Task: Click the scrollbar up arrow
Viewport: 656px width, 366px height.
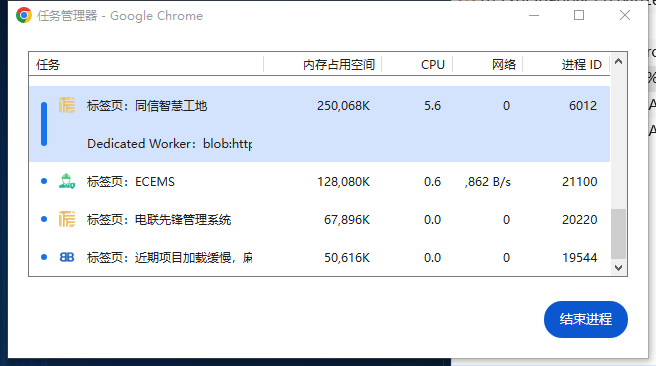Action: tap(618, 61)
